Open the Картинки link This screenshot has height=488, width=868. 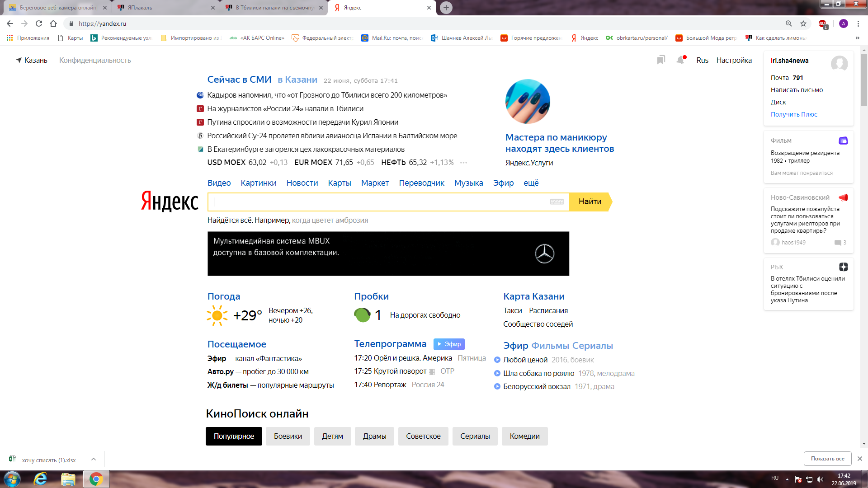pyautogui.click(x=259, y=183)
